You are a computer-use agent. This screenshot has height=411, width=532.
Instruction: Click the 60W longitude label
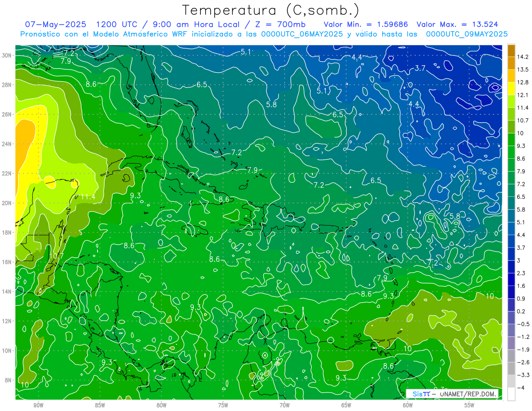(x=408, y=405)
